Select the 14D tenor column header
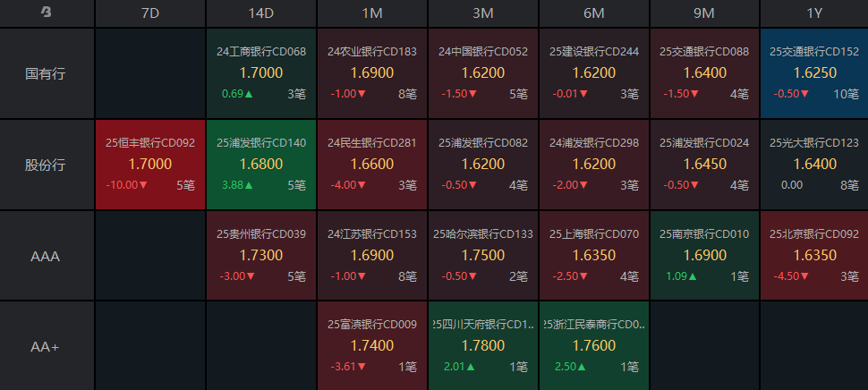 [x=260, y=13]
